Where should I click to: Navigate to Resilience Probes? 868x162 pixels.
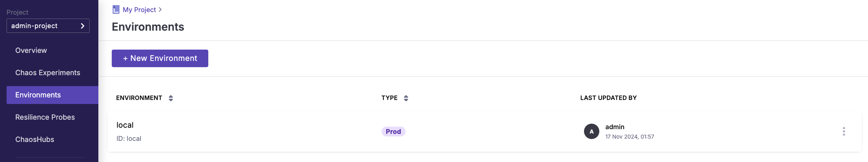pos(45,117)
